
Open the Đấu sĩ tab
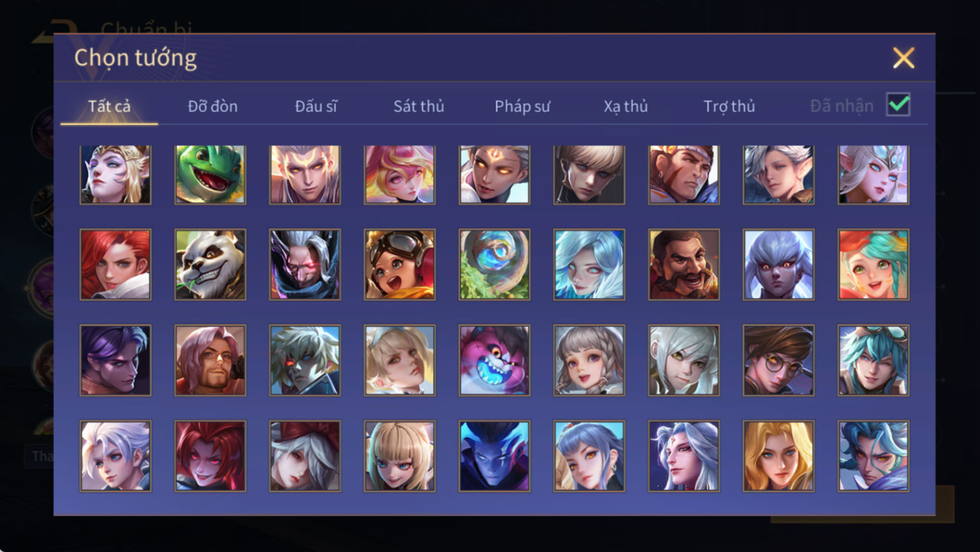pyautogui.click(x=316, y=106)
